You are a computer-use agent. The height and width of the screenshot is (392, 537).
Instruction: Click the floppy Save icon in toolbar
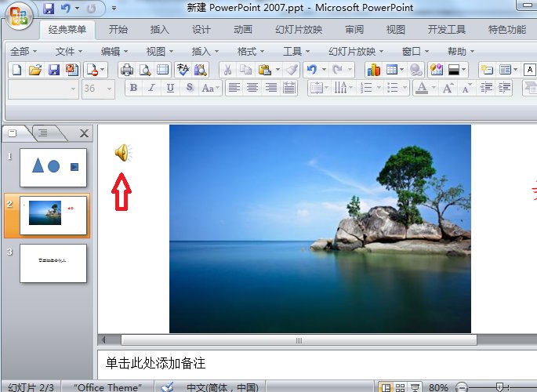pyautogui.click(x=54, y=70)
